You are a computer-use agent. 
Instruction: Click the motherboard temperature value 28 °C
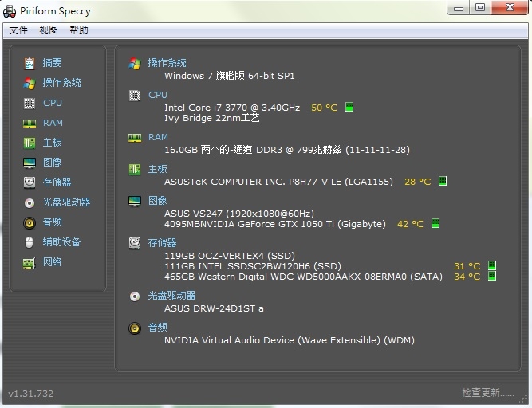pos(418,182)
